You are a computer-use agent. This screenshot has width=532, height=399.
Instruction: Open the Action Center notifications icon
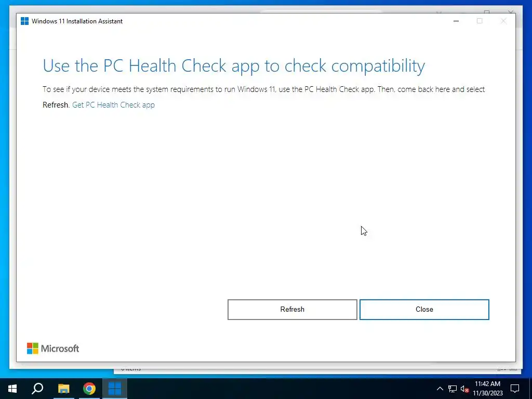click(515, 389)
